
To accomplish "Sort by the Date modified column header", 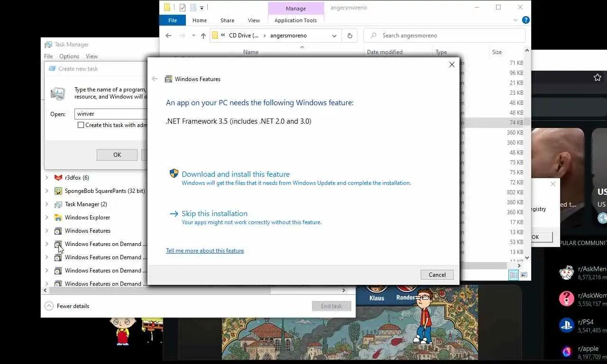I will (385, 52).
